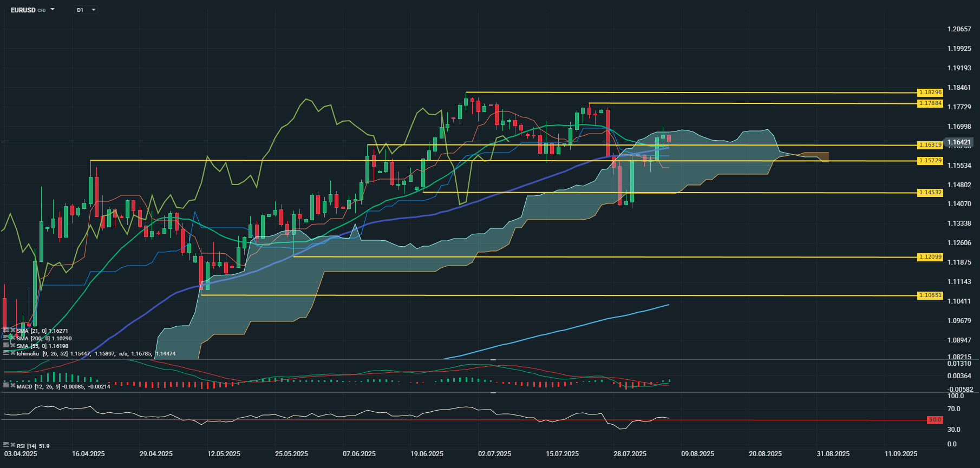Select the 1.10651 price level label

coord(930,295)
